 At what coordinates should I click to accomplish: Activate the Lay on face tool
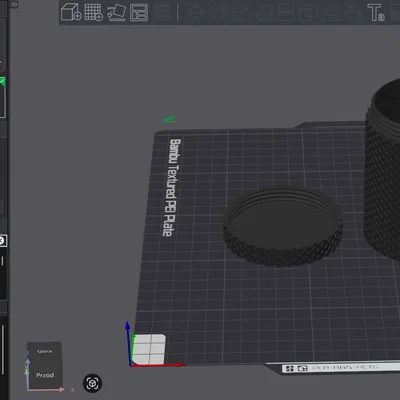click(263, 13)
